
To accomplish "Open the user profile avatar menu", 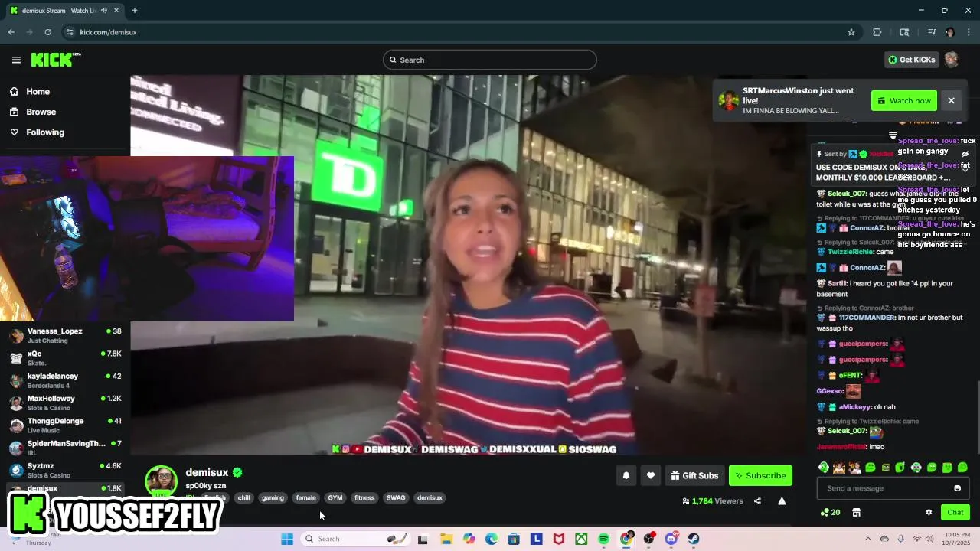I will tap(951, 60).
